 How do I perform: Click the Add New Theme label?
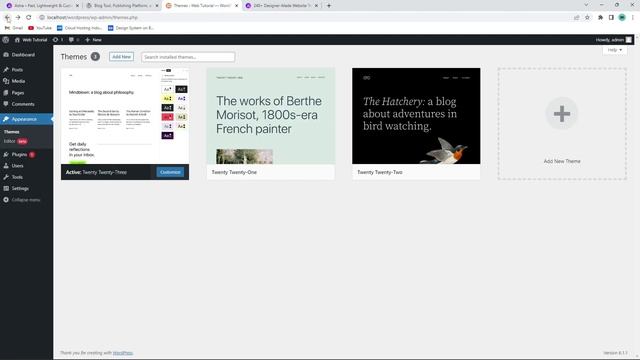562,161
